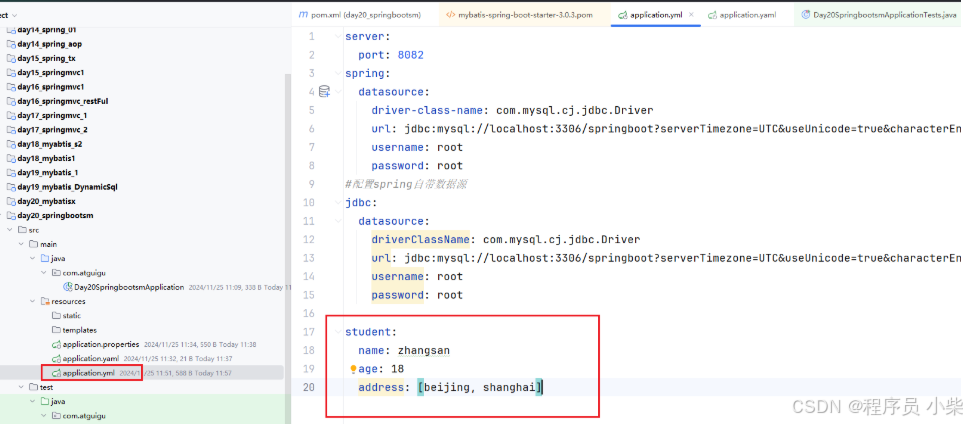The width and height of the screenshot is (967, 424).
Task: Click the green java test folder icon
Action: point(45,401)
